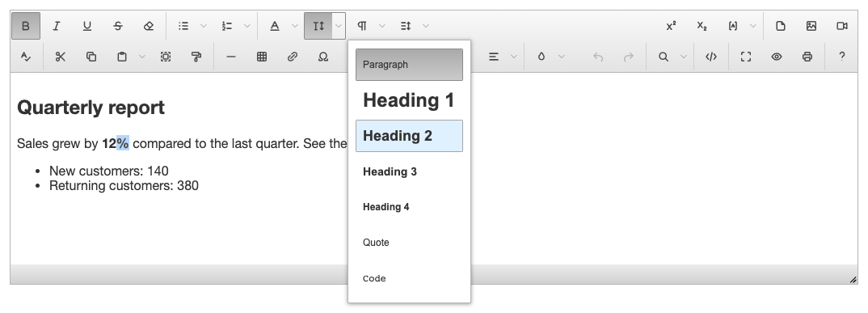Click the insert video icon
Screen dimensions: 868x313
pos(842,26)
